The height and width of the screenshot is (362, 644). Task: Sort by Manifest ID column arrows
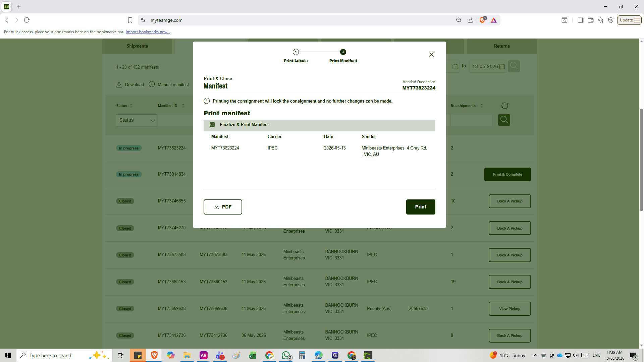pos(183,106)
